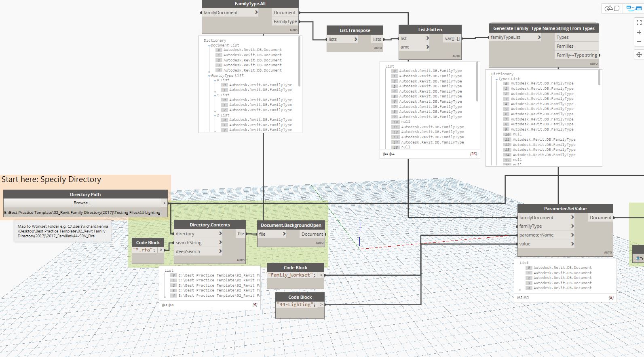This screenshot has height=357, width=644.
Task: Click the FamilyType.All preview scrollbar
Action: click(300, 61)
